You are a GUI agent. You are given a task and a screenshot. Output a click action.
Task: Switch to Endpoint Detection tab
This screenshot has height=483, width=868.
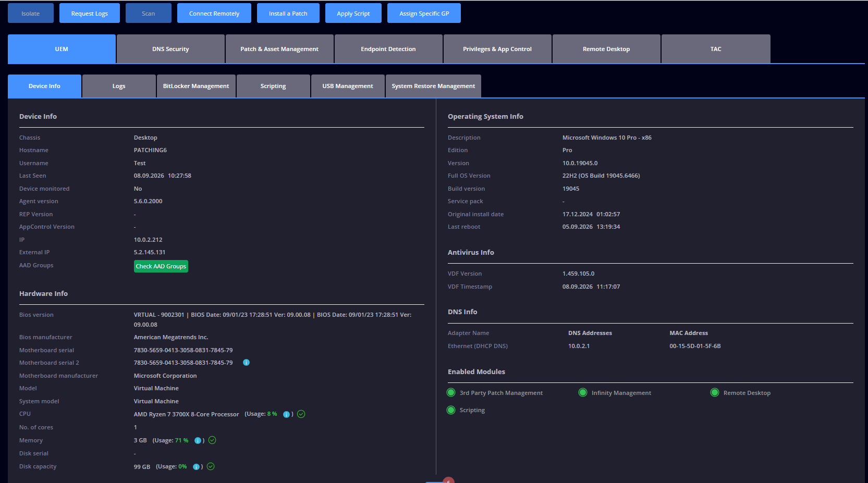pyautogui.click(x=388, y=49)
